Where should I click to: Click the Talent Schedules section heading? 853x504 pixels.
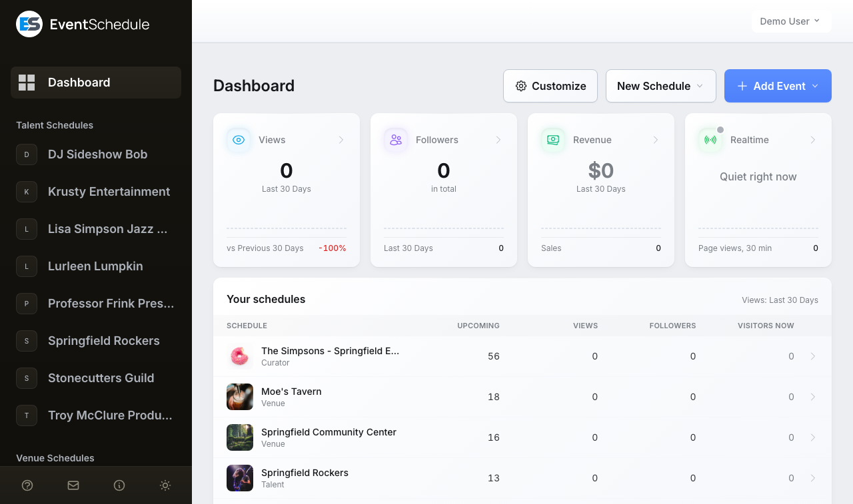point(55,125)
